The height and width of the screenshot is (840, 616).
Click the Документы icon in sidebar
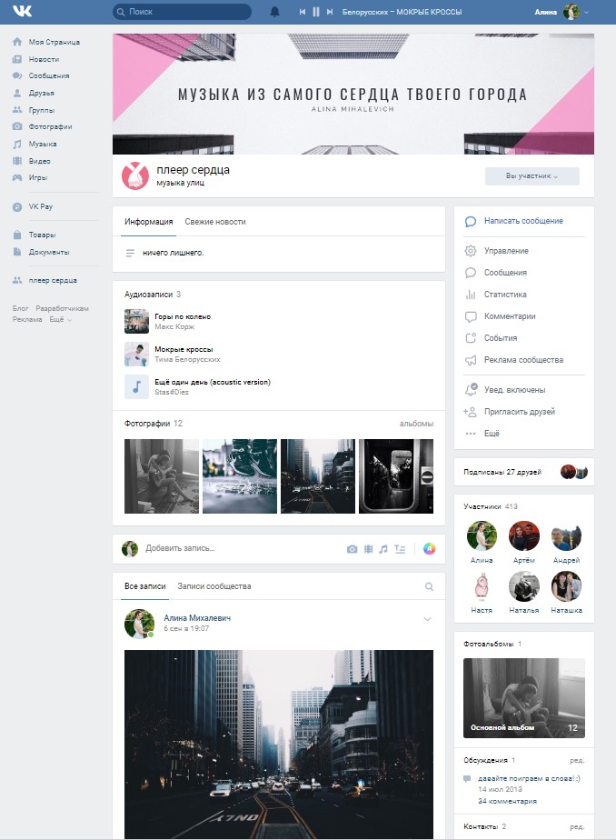[17, 252]
